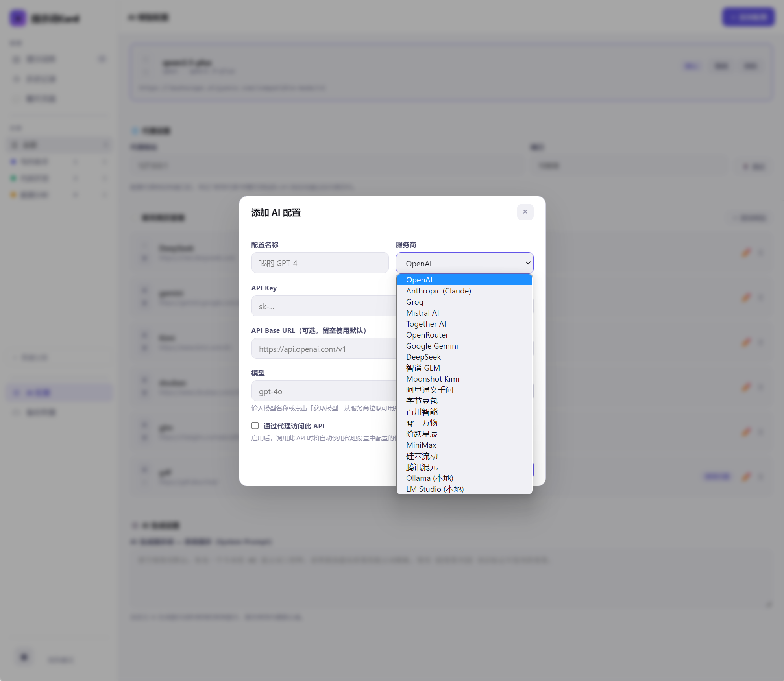Choose Moonshot Kimi as the provider
This screenshot has height=681, width=784.
[x=464, y=379]
